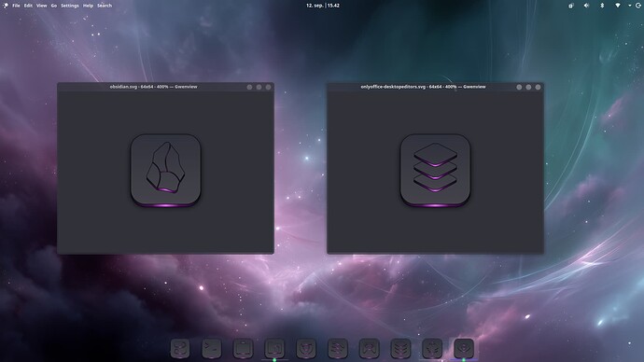Click the OnlyOffice stacked layers icon image
Screen dimensions: 644x362
pos(435,170)
